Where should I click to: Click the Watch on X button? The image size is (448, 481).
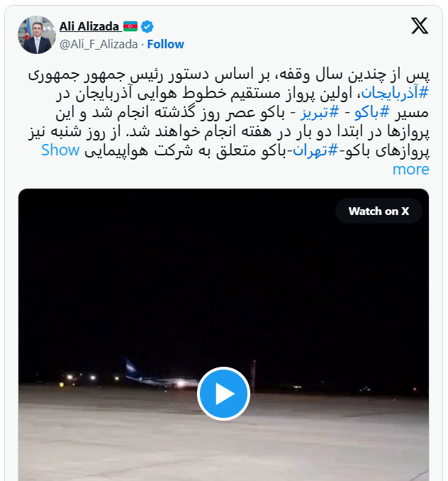[379, 211]
